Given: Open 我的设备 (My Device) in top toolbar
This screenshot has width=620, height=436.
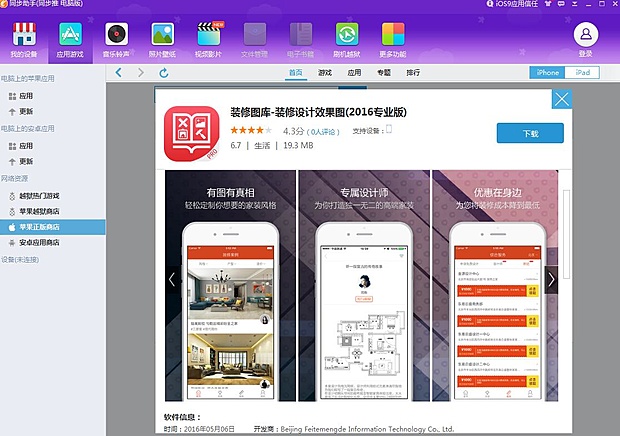Looking at the screenshot, I should click(22, 38).
